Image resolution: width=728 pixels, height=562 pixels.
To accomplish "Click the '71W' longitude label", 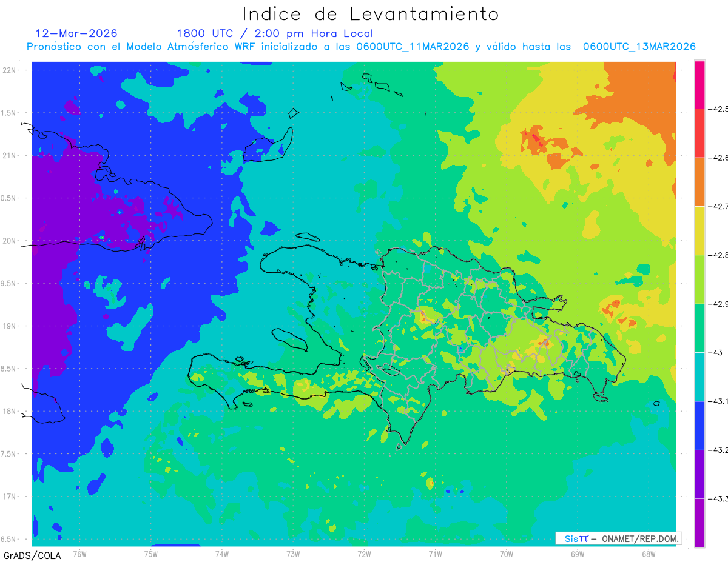I will 435,554.
